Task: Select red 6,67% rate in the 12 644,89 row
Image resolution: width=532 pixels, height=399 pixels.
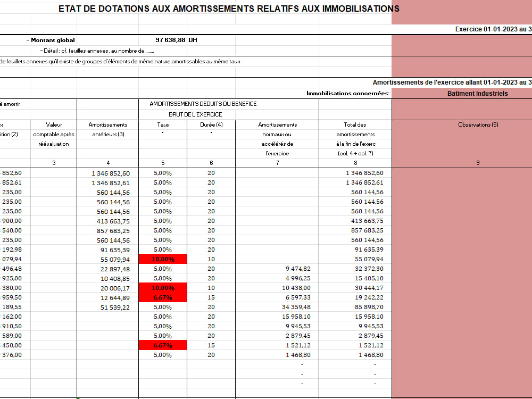Action: 163,297
